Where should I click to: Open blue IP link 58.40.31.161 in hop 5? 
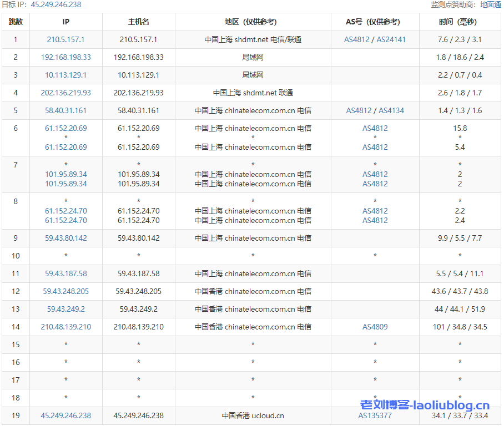coord(65,110)
